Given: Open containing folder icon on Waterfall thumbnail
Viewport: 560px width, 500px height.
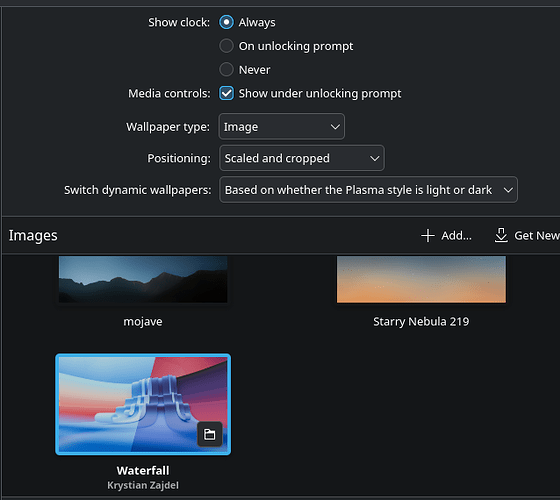Looking at the screenshot, I should point(210,434).
